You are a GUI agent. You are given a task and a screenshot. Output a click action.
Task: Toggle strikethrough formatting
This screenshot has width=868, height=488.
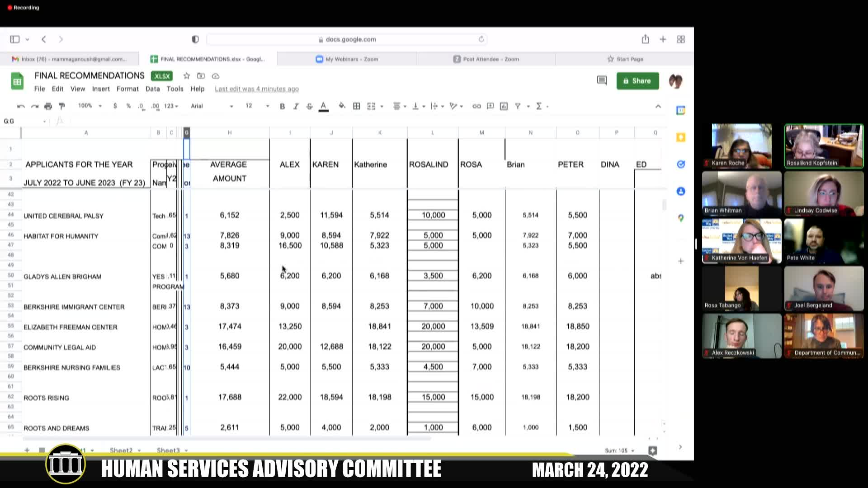pyautogui.click(x=309, y=106)
